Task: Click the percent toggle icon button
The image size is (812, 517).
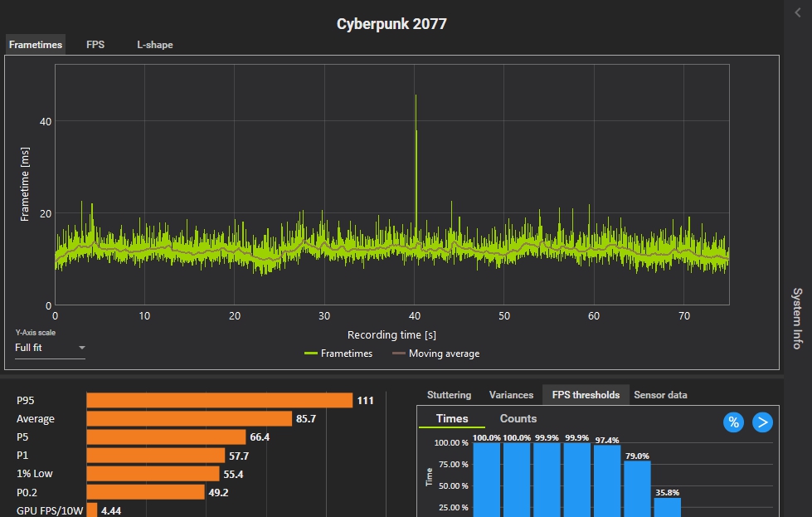Action: tap(733, 422)
